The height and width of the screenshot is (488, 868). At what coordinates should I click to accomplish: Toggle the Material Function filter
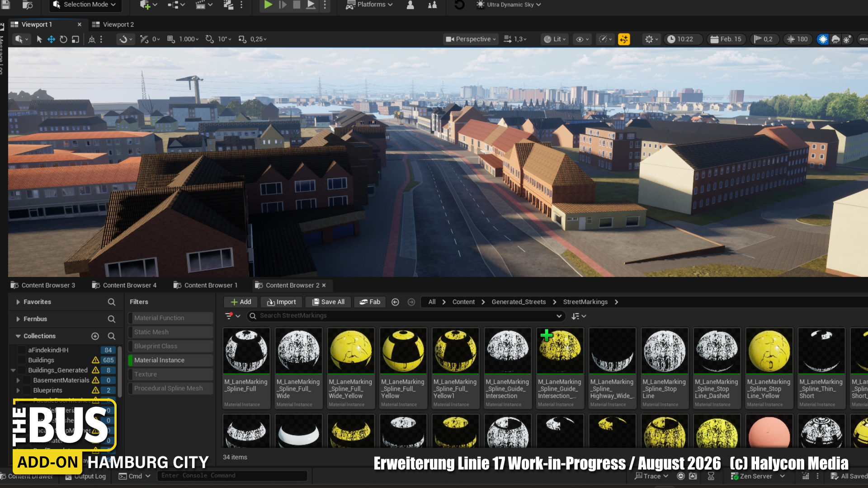(x=170, y=318)
